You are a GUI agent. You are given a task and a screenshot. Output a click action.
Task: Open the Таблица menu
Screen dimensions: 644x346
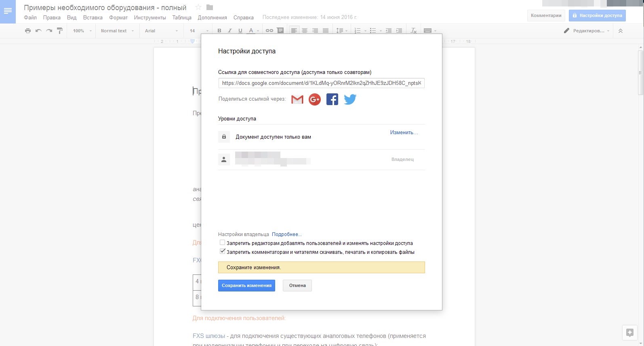pyautogui.click(x=182, y=17)
